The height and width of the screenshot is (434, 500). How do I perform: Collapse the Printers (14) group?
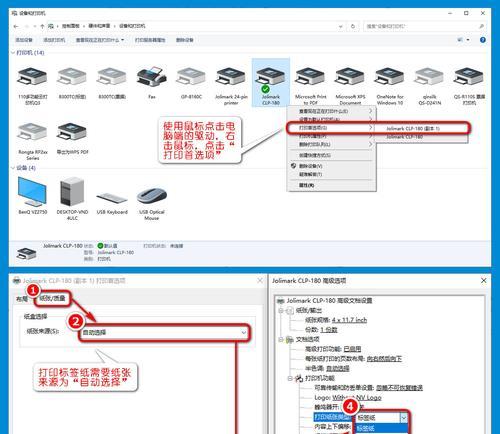click(x=13, y=53)
